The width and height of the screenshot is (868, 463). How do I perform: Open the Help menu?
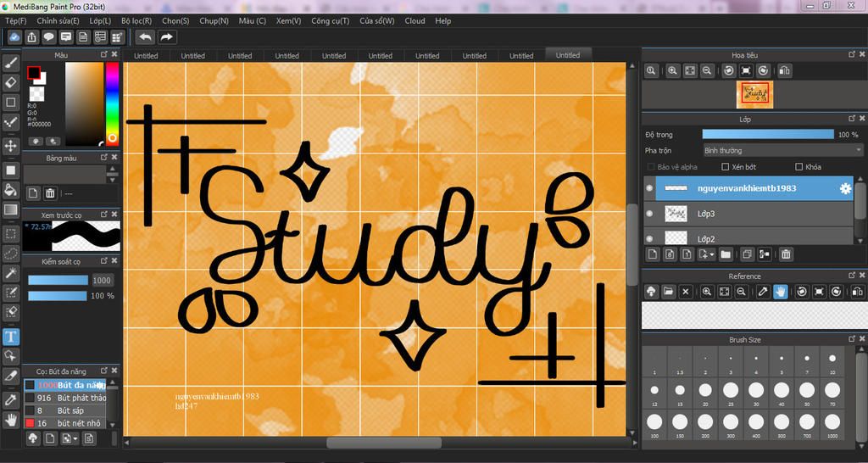[x=442, y=20]
